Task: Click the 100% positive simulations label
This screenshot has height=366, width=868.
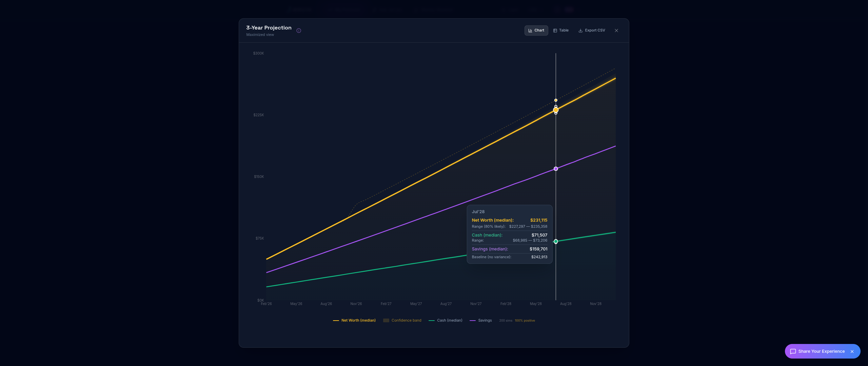Action: pos(525,321)
